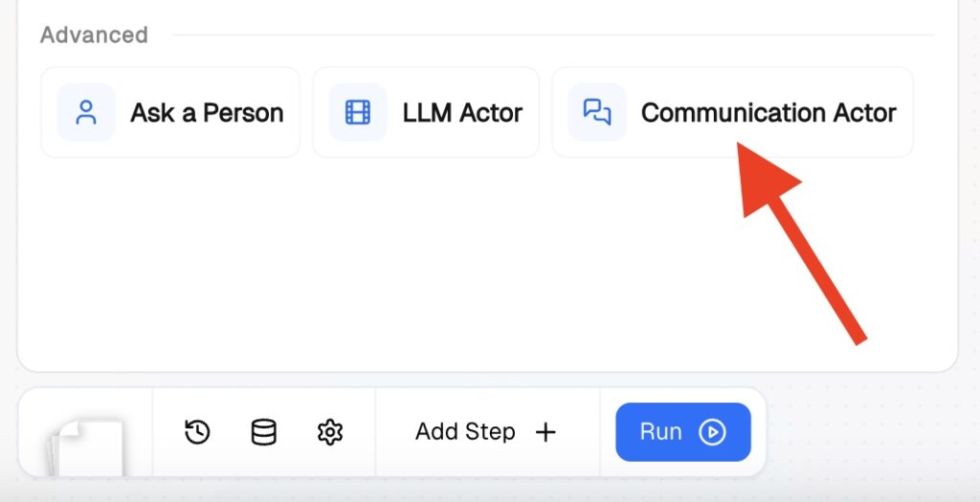Select the Ask a Person label
This screenshot has height=502, width=980.
(x=207, y=113)
